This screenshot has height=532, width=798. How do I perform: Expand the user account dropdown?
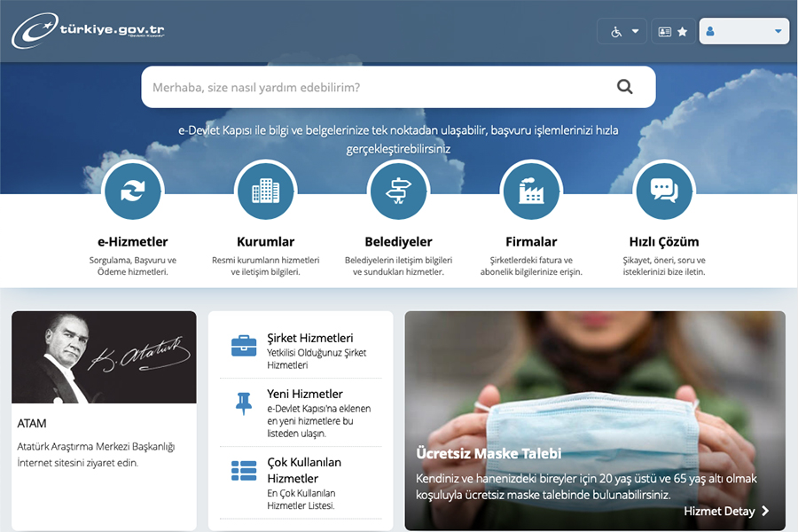click(744, 32)
